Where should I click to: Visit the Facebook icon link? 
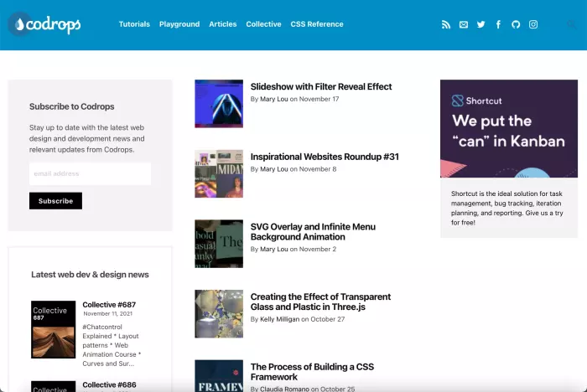[498, 24]
